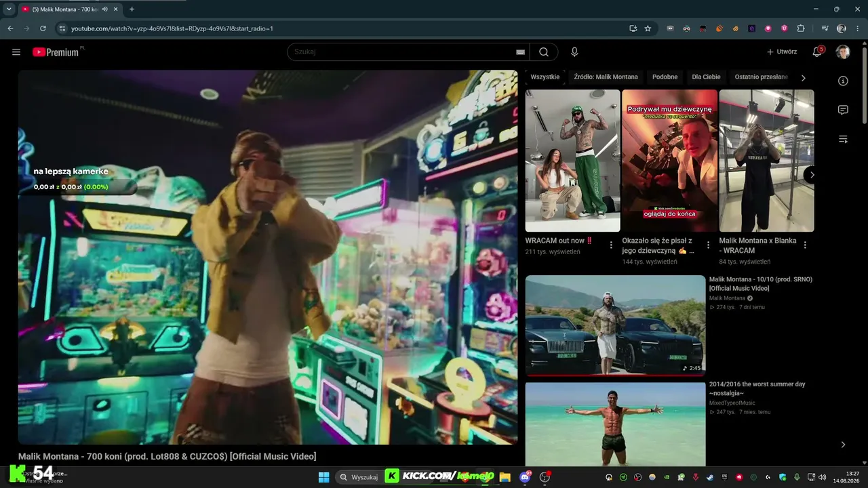Open options for Malik Montana x Blanka short
Screen dimensions: 868x488
point(805,245)
